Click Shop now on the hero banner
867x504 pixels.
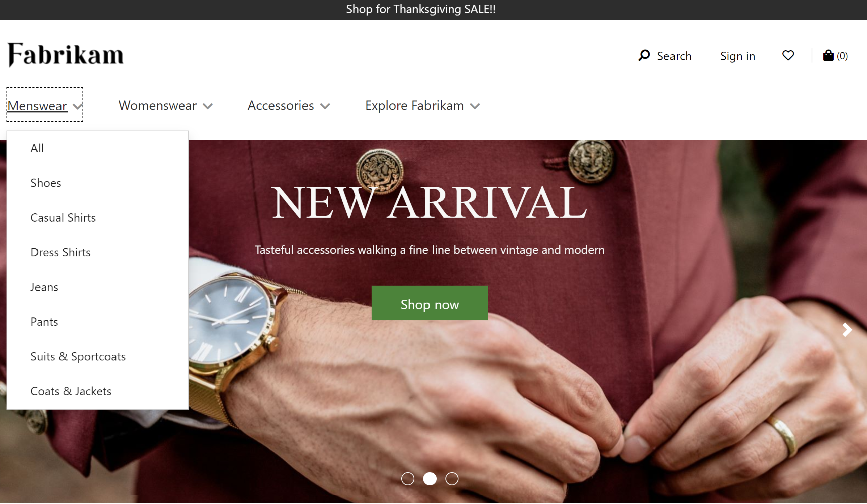click(430, 303)
